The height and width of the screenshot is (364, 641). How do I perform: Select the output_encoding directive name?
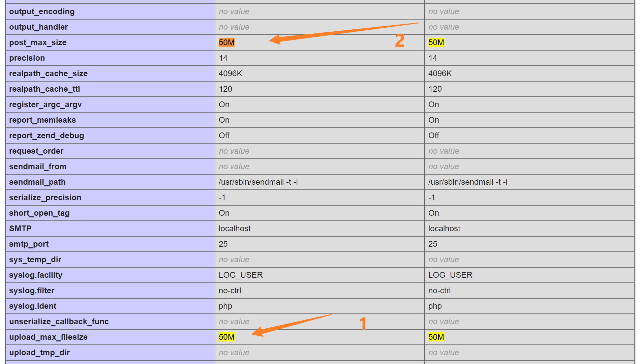pos(42,11)
